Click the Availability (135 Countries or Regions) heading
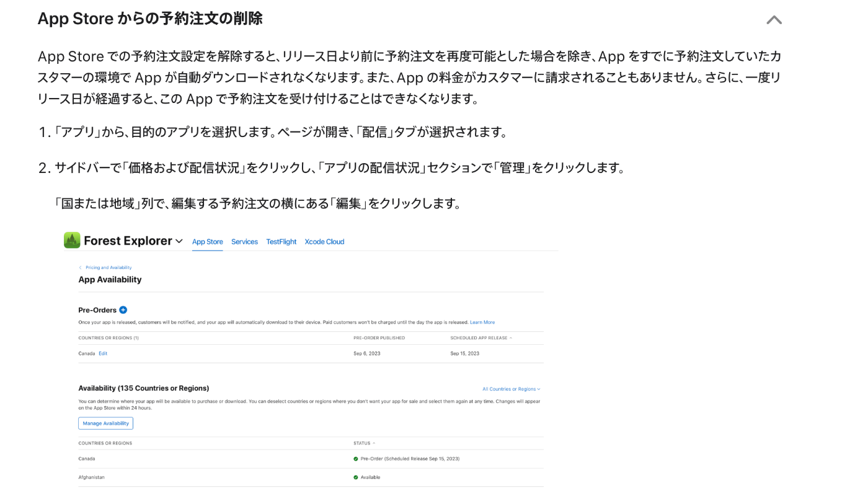The image size is (868, 488). [x=143, y=388]
